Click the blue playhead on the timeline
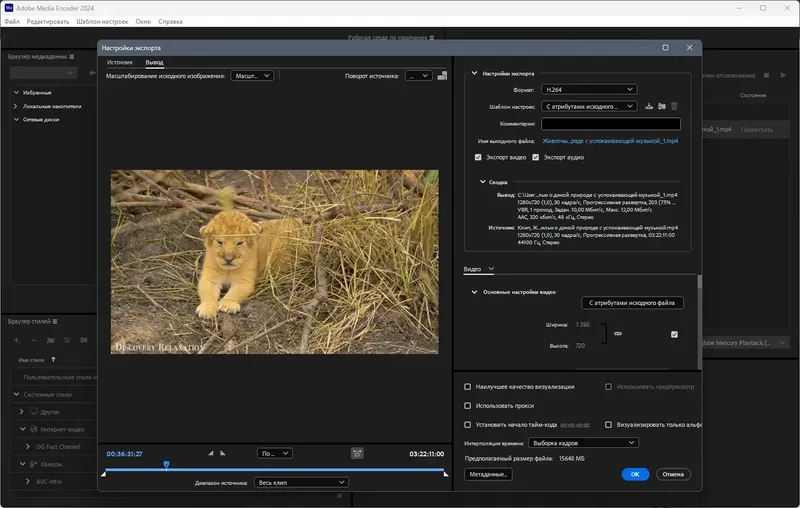Viewport: 800px width, 508px height. pos(166,464)
